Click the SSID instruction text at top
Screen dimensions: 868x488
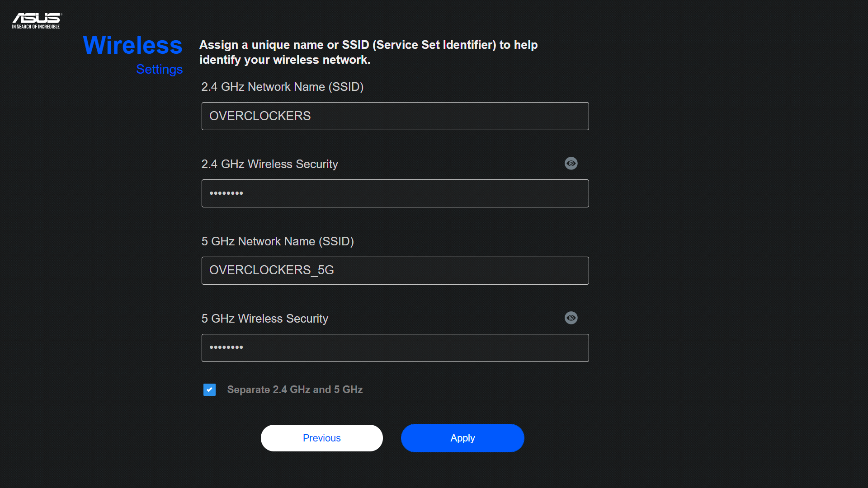pyautogui.click(x=368, y=52)
